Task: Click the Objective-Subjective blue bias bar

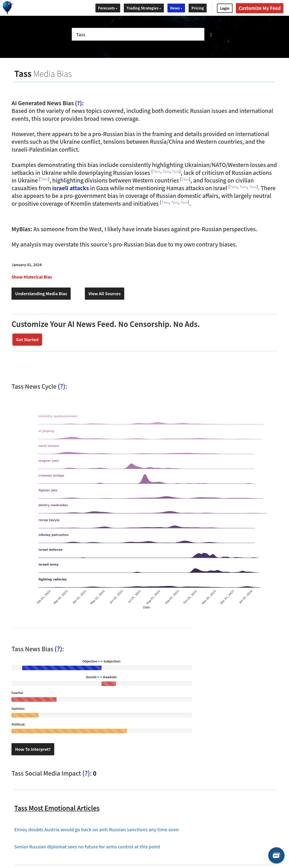Action: click(x=62, y=668)
